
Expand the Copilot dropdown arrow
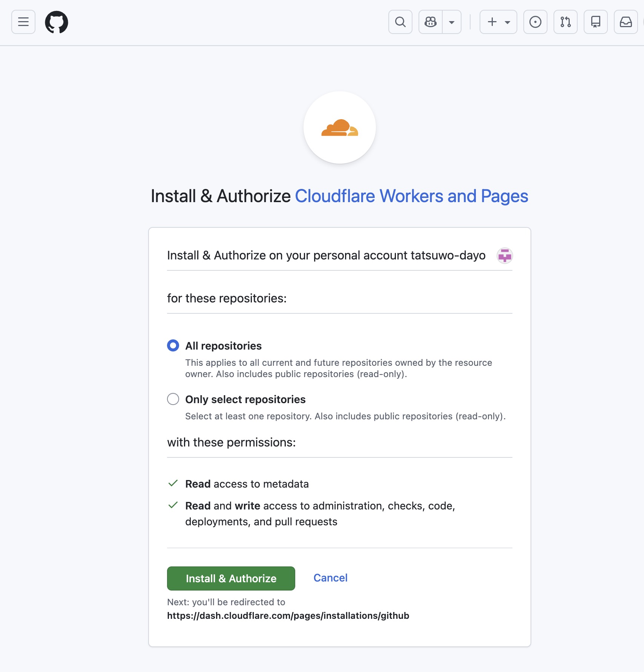[x=452, y=22]
